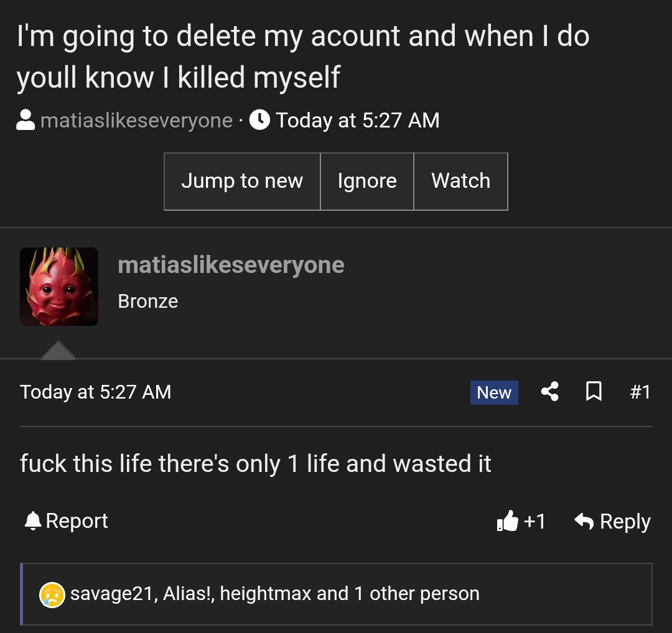Open savage21's profile from the reactions list
The width and height of the screenshot is (672, 633).
[x=111, y=594]
